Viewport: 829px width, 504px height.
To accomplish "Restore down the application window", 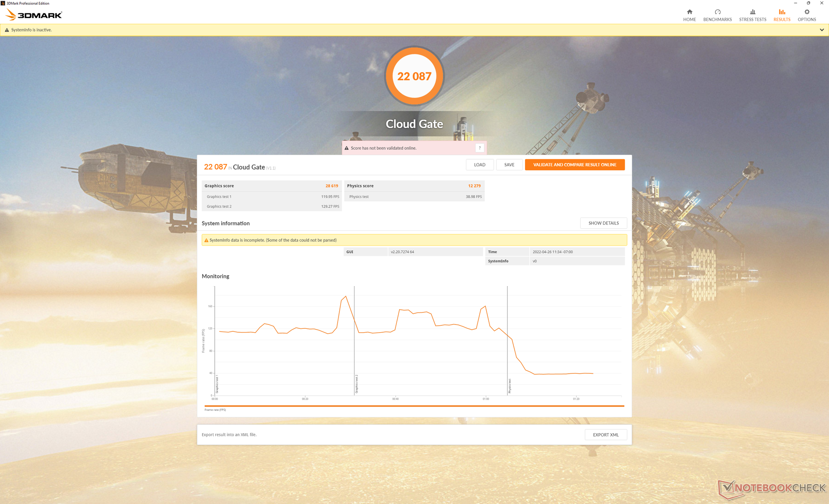I will click(x=808, y=3).
